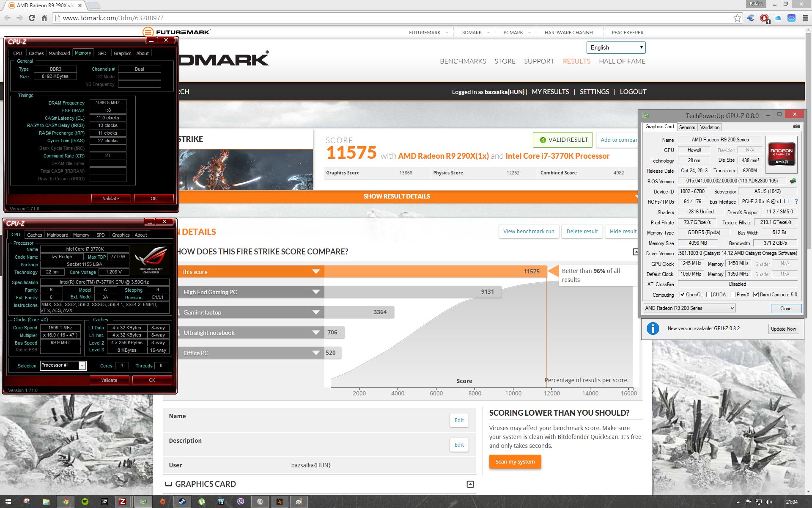
Task: Switch to the SPD tab in Memory CPU-Z window
Action: pyautogui.click(x=102, y=53)
